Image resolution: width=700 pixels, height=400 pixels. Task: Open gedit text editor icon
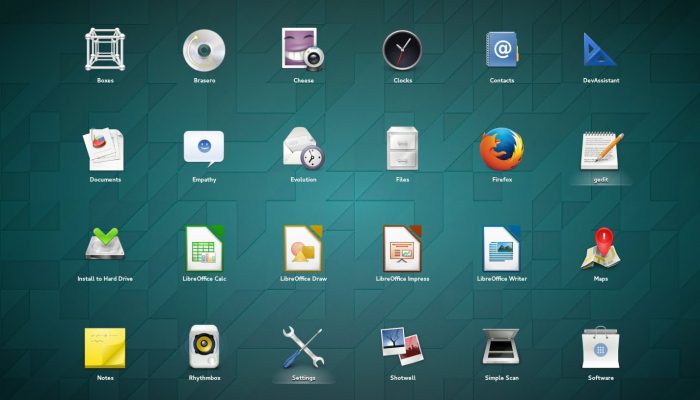click(x=601, y=150)
